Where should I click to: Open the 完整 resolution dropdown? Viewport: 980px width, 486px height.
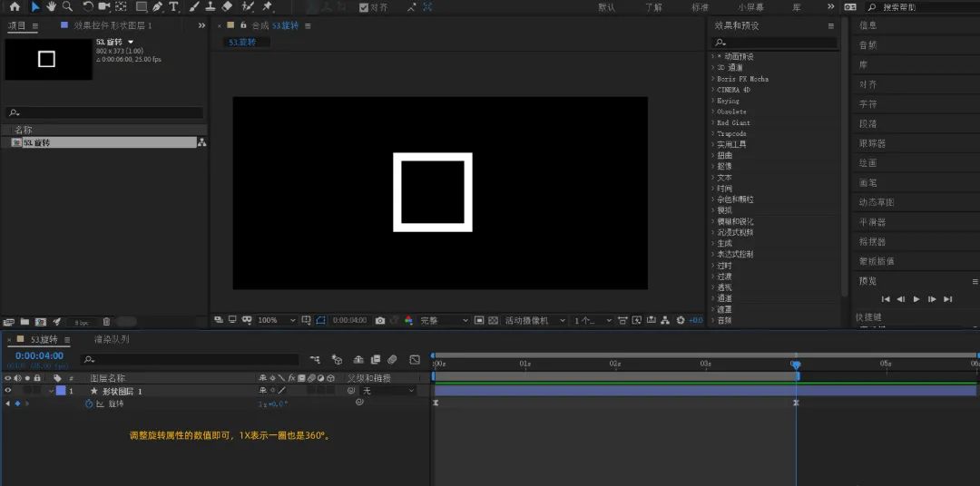444,320
